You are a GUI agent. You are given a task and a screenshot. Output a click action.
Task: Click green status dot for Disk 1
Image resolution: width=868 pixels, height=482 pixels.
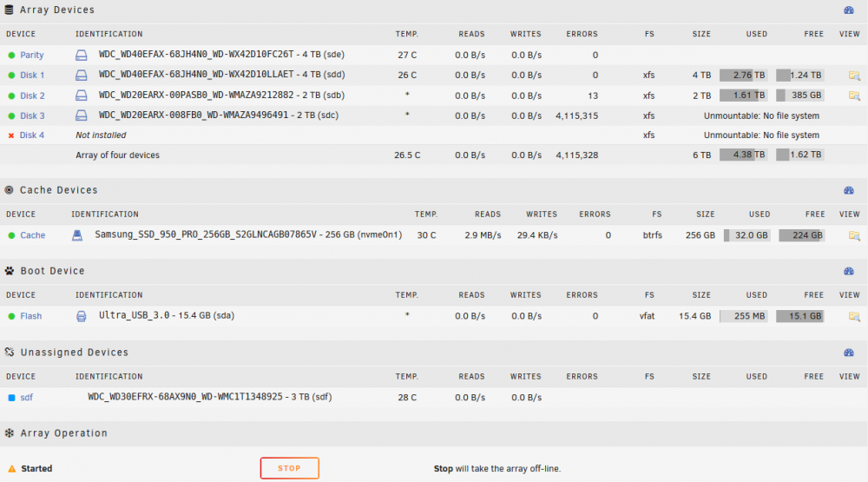[11, 75]
